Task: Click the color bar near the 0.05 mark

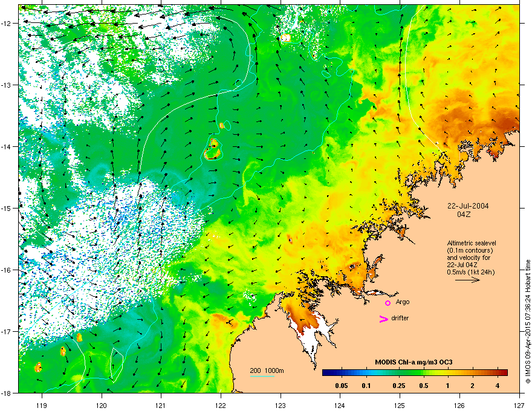Action: coord(341,372)
